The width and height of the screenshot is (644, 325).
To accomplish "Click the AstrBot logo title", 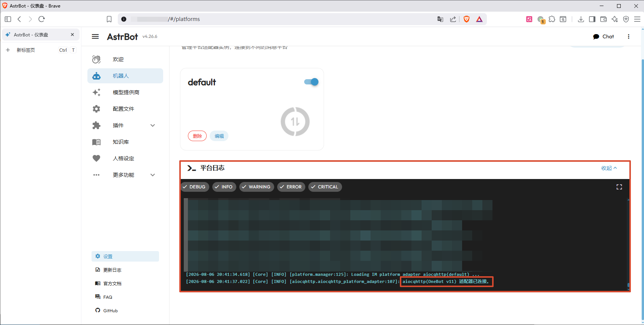I will [x=123, y=36].
